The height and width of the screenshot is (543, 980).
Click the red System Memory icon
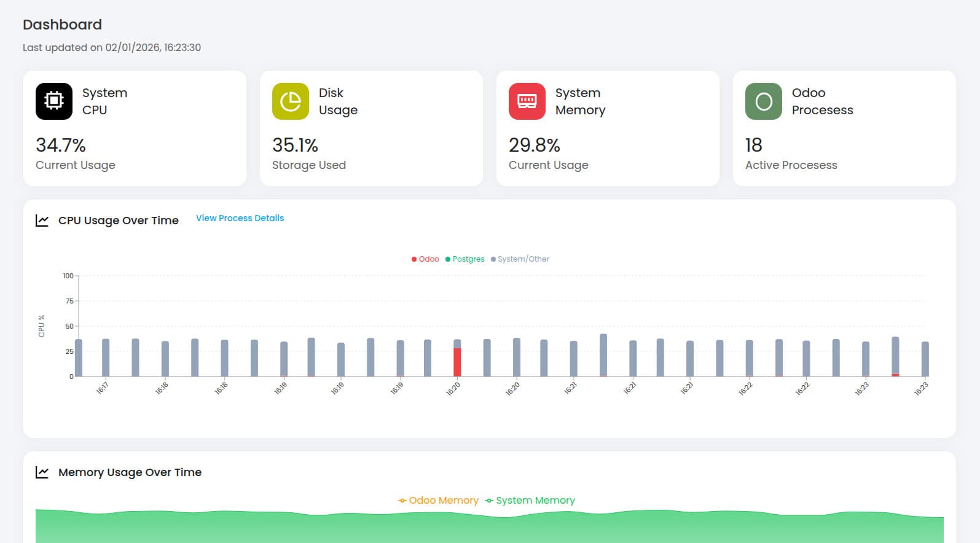tap(527, 101)
